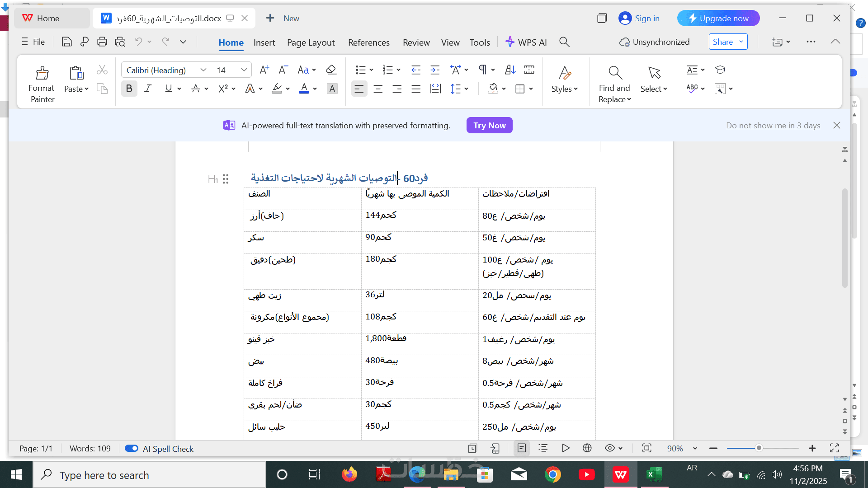This screenshot has height=488, width=868.
Task: Open WPS AI from the toolbar
Action: [526, 42]
